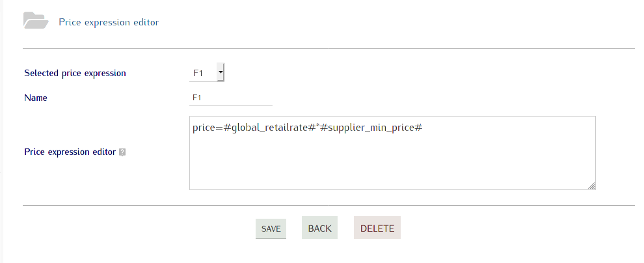
Task: Open the Selected price expression dropdown arrow
Action: point(221,73)
